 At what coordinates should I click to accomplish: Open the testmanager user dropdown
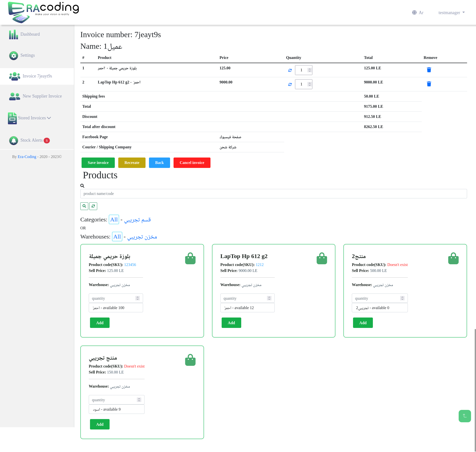pos(451,13)
